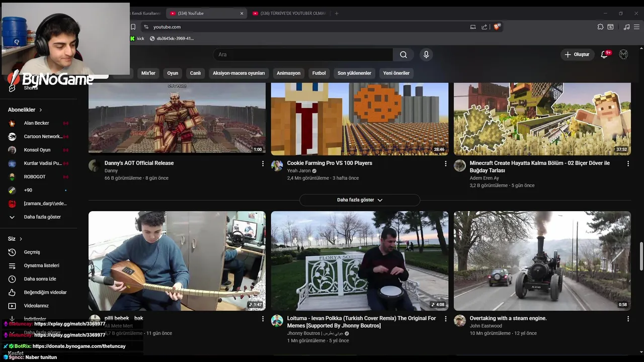Open the notifications bell
This screenshot has width=644, height=362.
[604, 54]
